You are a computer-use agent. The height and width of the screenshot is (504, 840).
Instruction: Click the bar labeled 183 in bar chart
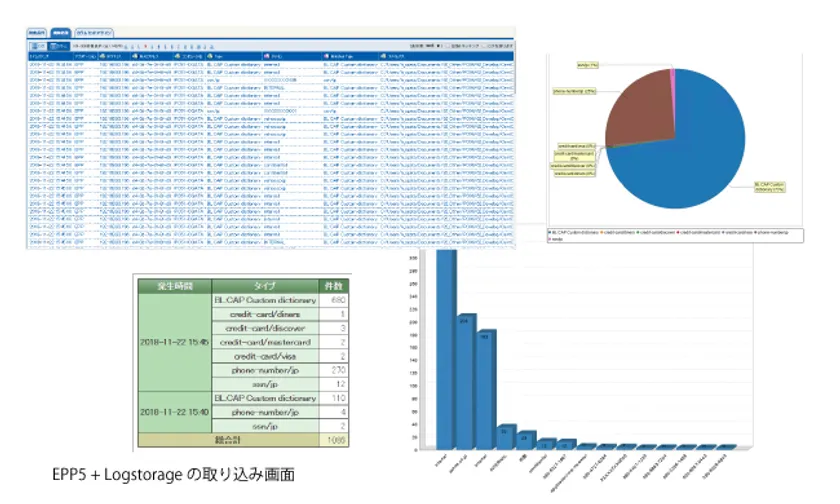(x=486, y=390)
